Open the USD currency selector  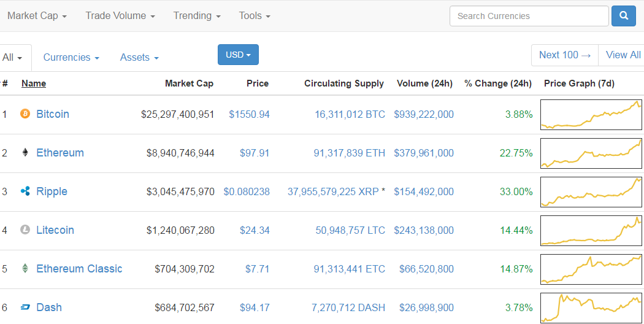238,55
